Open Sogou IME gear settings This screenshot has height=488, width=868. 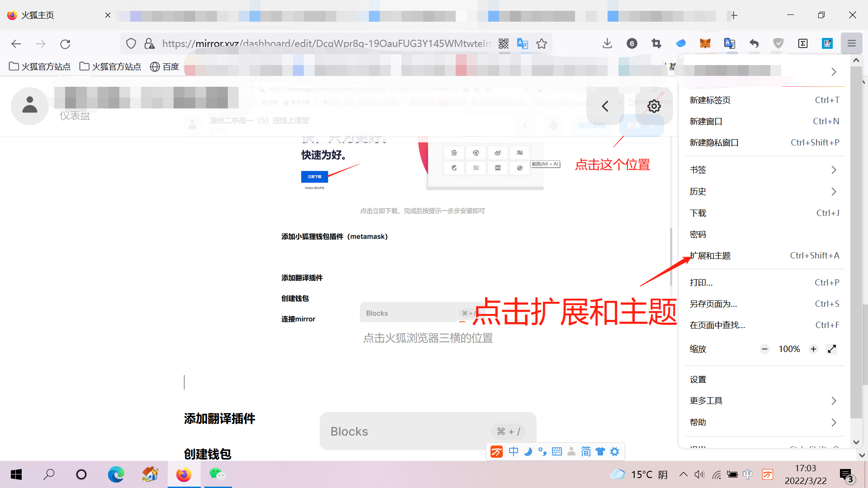point(615,451)
